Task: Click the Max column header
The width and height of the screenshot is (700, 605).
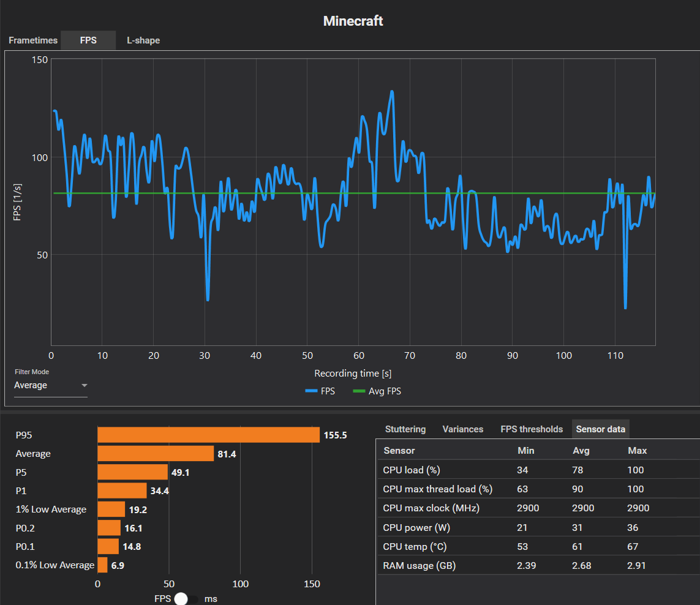Action: 637,451
